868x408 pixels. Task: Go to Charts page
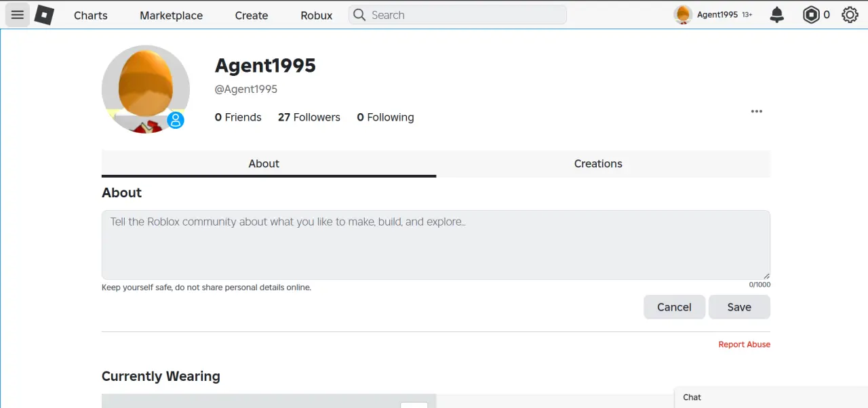click(91, 15)
